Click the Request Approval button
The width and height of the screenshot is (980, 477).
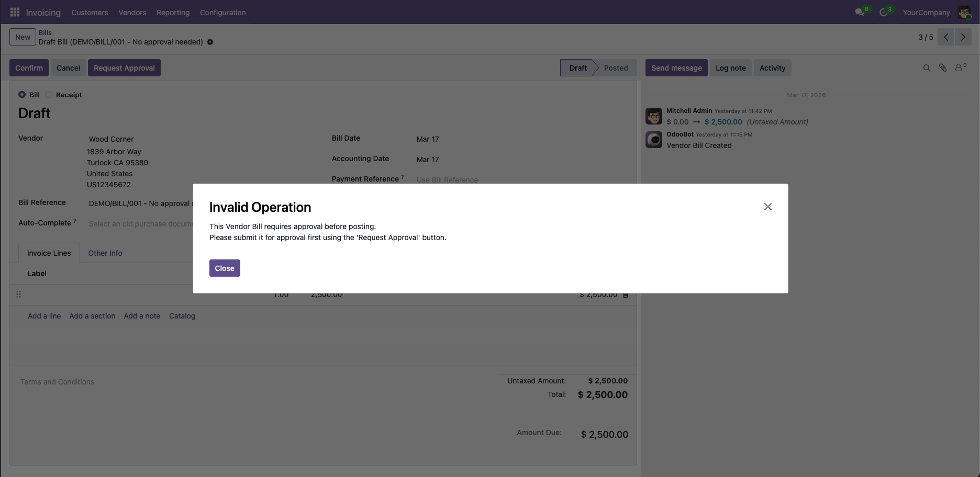pyautogui.click(x=124, y=68)
